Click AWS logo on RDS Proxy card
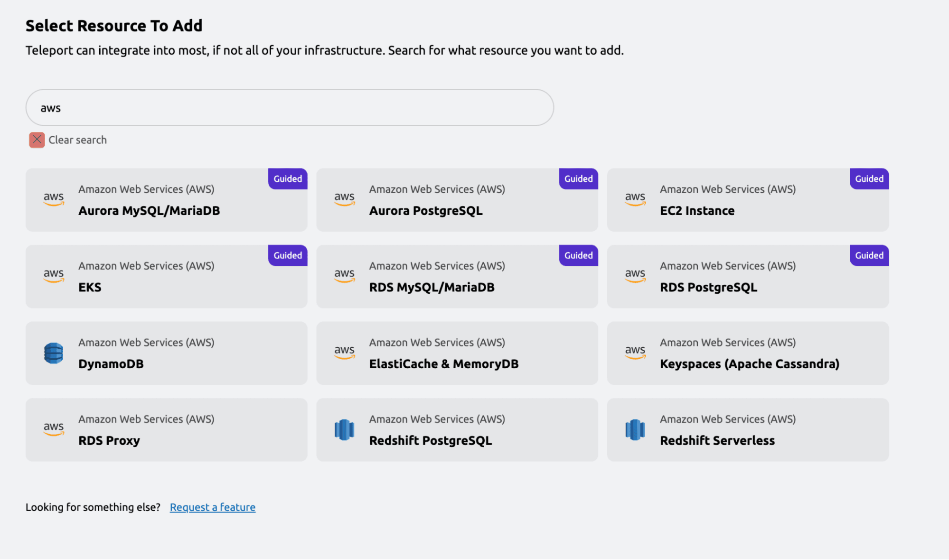 (54, 429)
